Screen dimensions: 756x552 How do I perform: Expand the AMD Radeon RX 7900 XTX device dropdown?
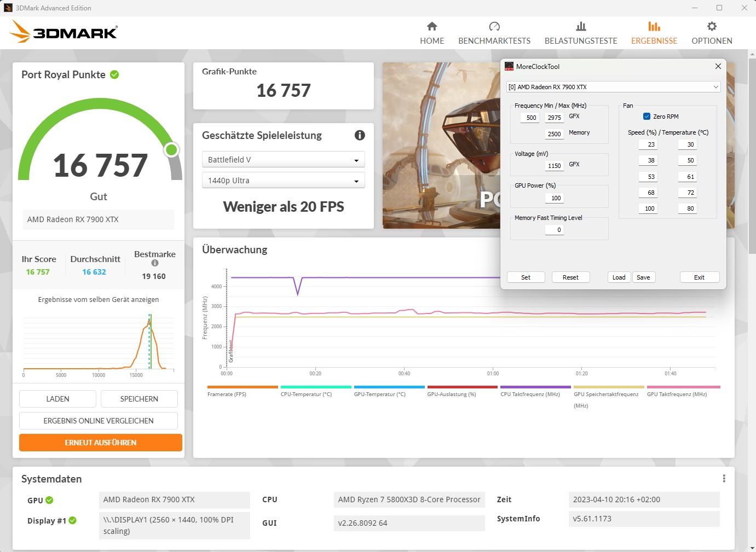point(613,87)
